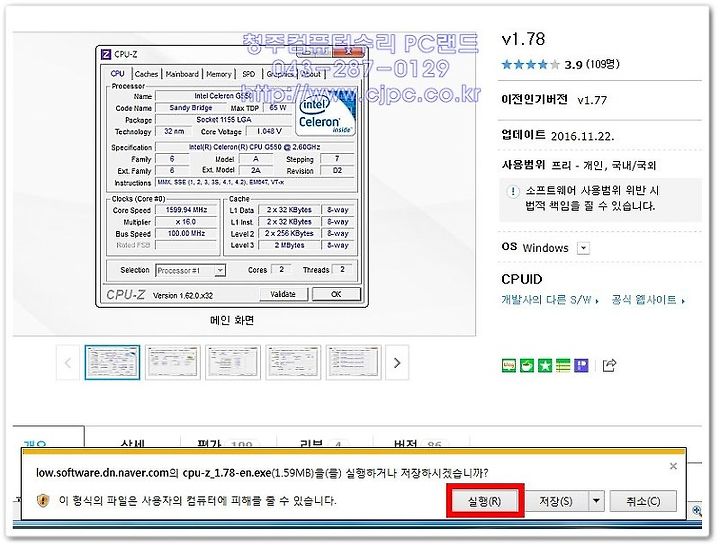Share to Naver Blog icon
720x547 pixels.
[509, 366]
